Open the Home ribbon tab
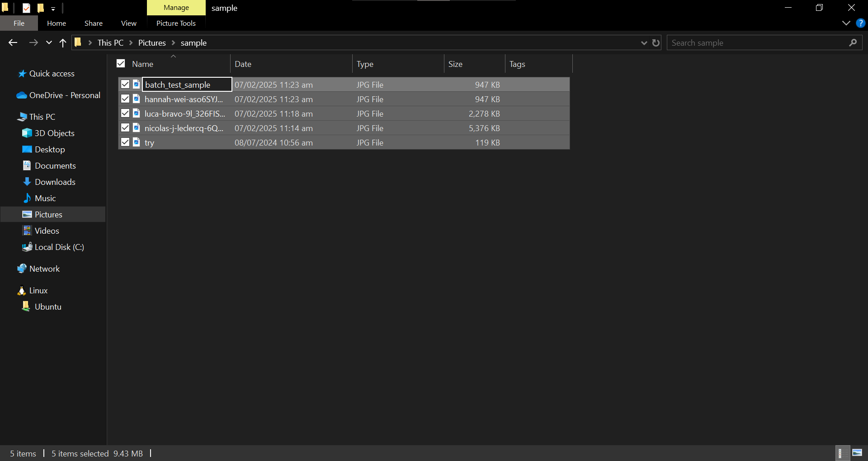The width and height of the screenshot is (868, 461). coord(57,23)
